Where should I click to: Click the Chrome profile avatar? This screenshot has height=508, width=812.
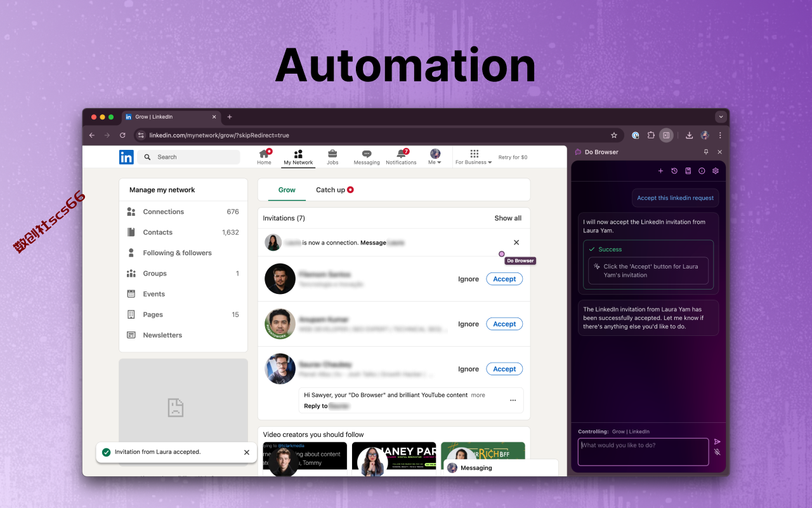coord(705,135)
